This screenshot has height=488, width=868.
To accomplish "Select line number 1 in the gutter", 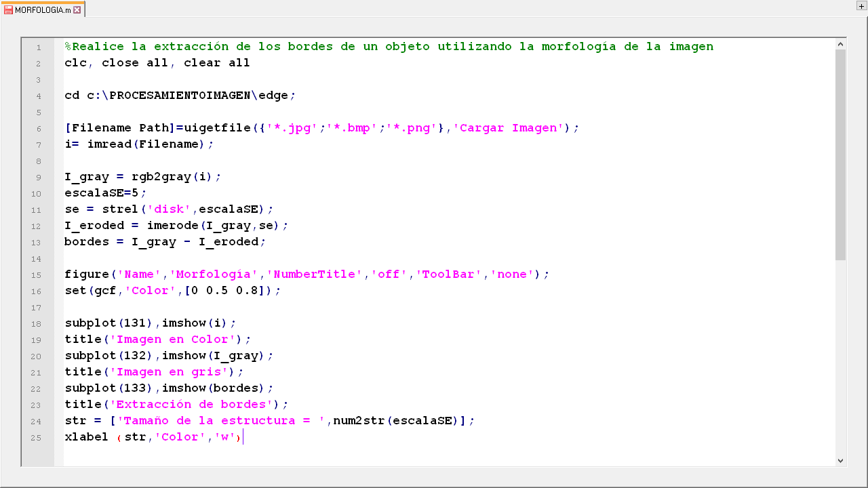I will [39, 47].
